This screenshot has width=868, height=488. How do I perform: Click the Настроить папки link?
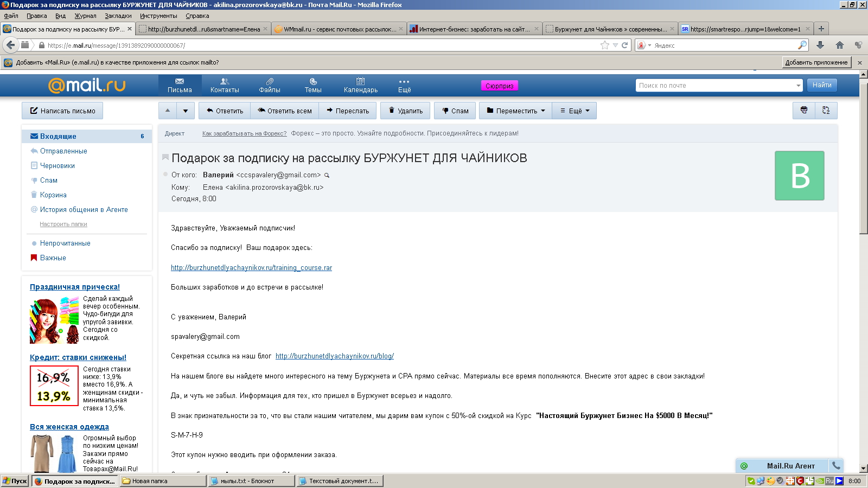(x=63, y=224)
